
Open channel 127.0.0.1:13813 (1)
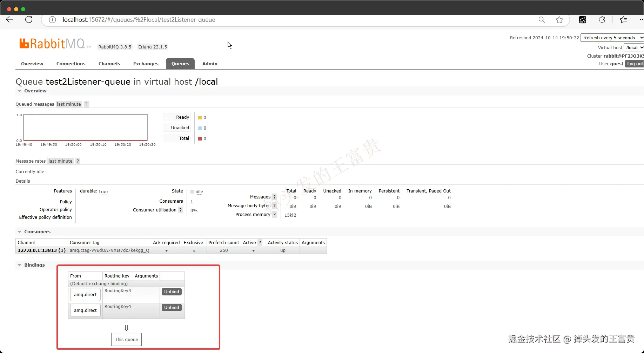[x=42, y=250]
